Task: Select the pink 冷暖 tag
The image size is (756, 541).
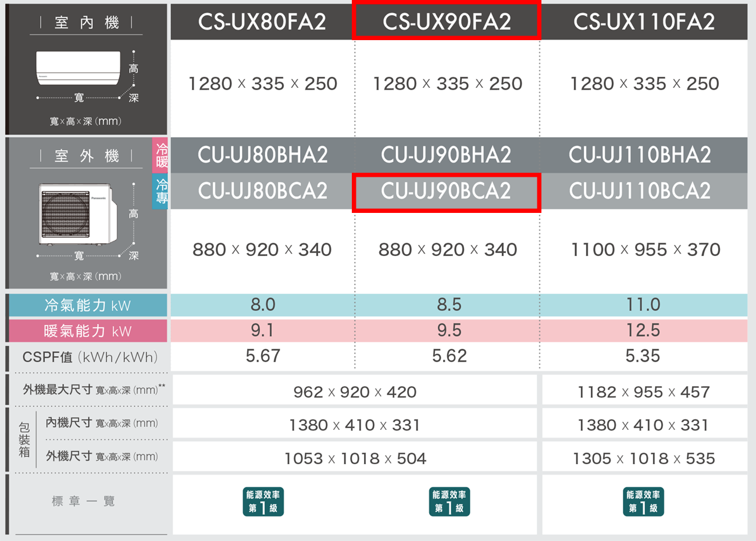Action: (161, 155)
